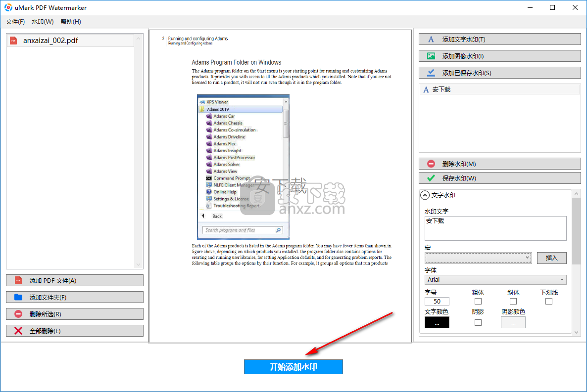Click 添加文字水印(T) button
The image size is (587, 392).
click(x=500, y=39)
